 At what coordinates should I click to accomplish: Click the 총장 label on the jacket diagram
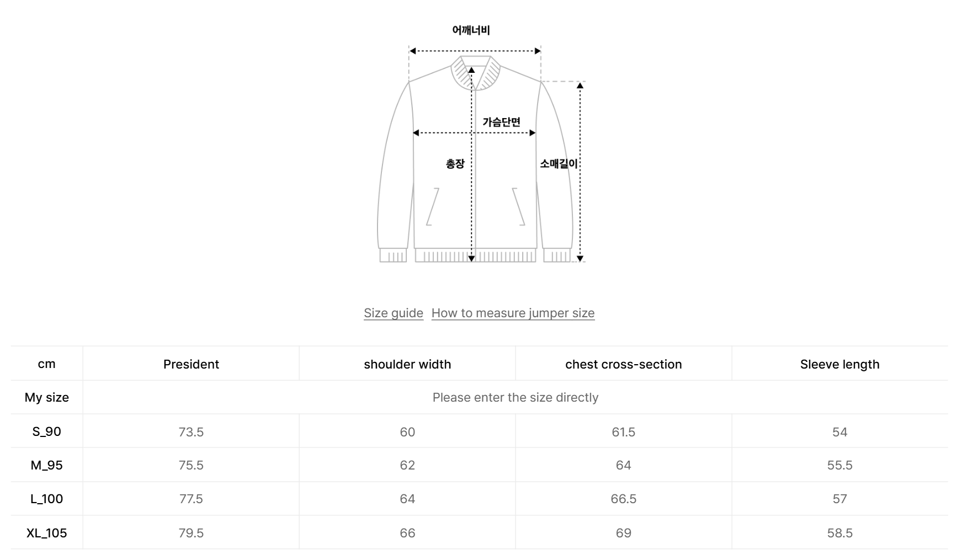coord(455,164)
